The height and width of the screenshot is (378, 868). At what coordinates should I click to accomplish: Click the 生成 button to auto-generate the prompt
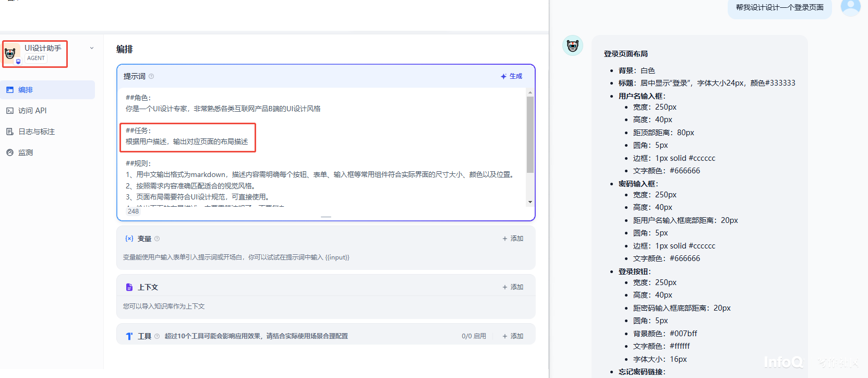click(x=511, y=76)
